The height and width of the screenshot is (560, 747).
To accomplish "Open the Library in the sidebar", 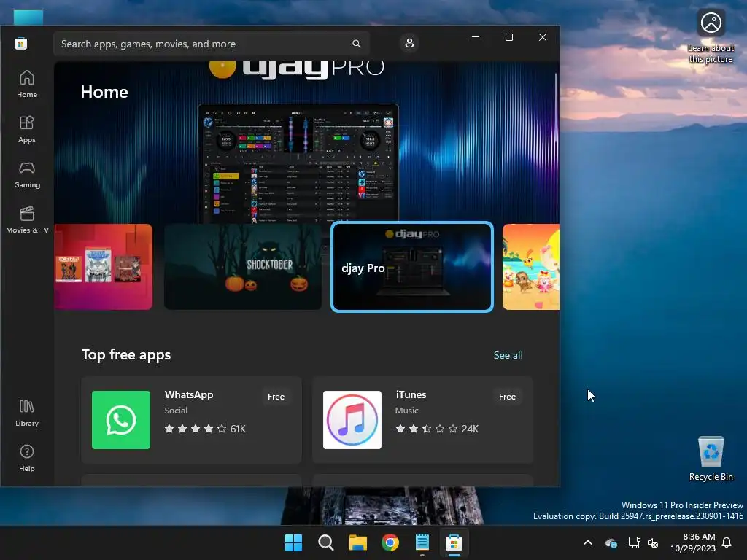I will click(27, 413).
